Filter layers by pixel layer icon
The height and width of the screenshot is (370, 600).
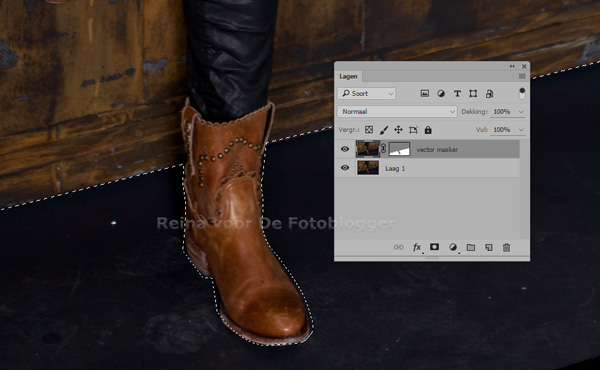point(424,93)
